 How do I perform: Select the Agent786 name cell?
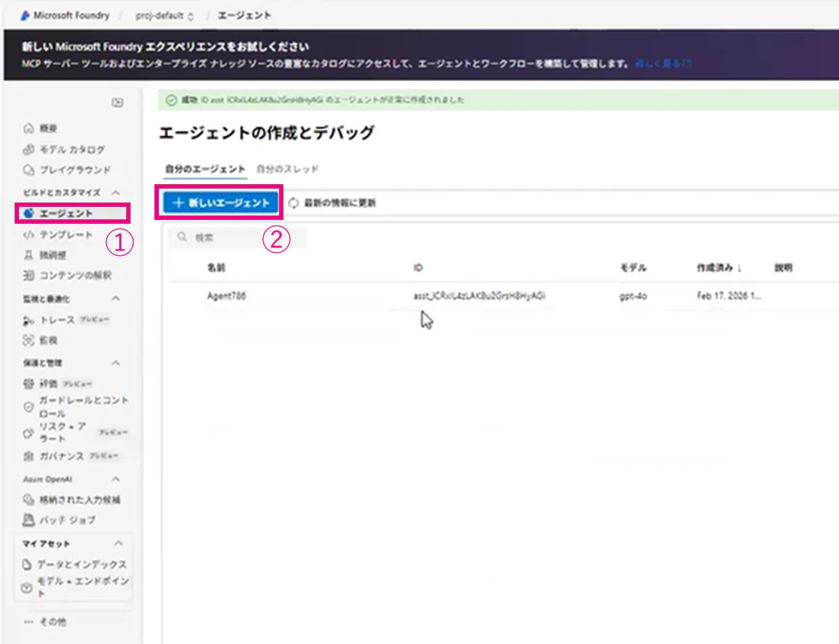pyautogui.click(x=226, y=296)
